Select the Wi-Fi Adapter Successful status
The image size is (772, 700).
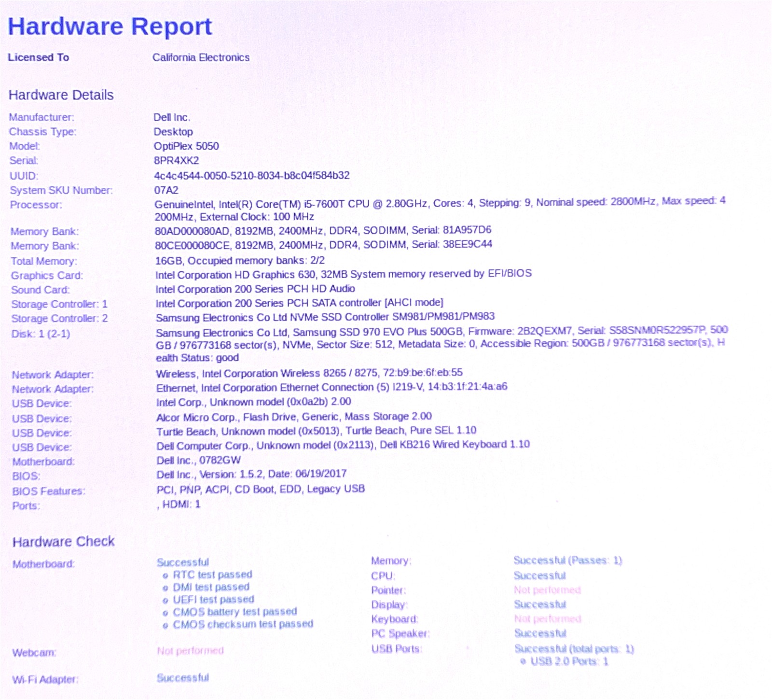(x=183, y=678)
